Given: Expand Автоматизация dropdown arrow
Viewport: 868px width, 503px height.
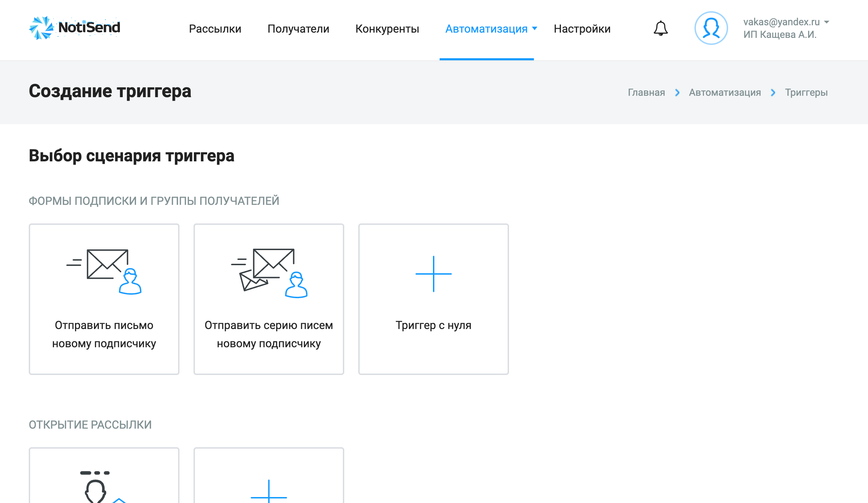Looking at the screenshot, I should tap(535, 28).
